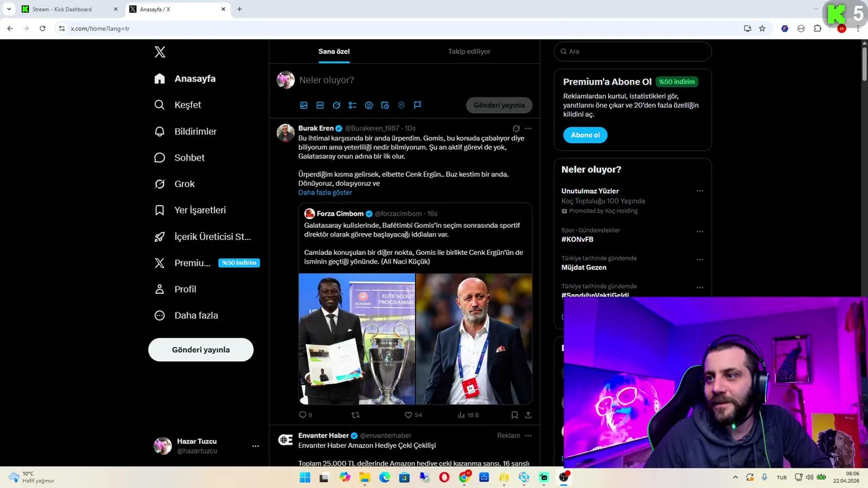The height and width of the screenshot is (488, 868).
Task: Add media image to post
Action: point(304,105)
